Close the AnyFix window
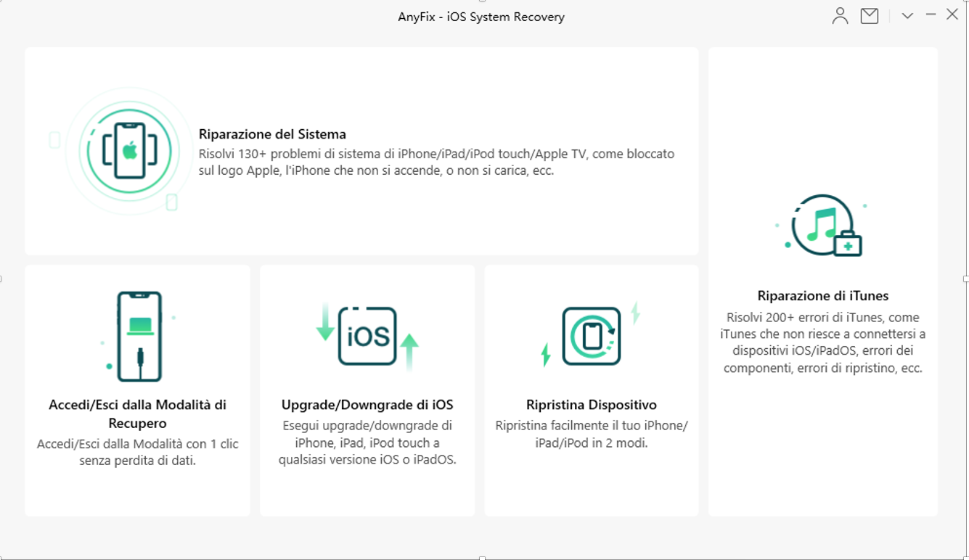Viewport: 969px width, 560px height. 952,15
